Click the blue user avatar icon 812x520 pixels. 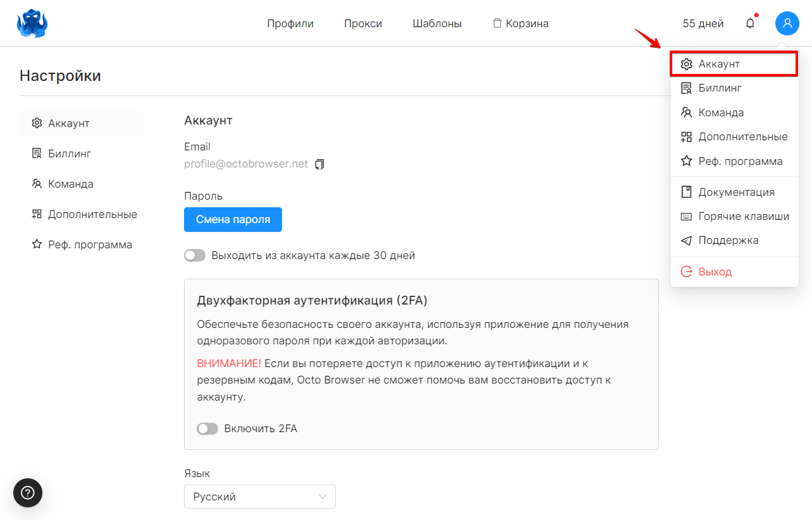point(787,23)
